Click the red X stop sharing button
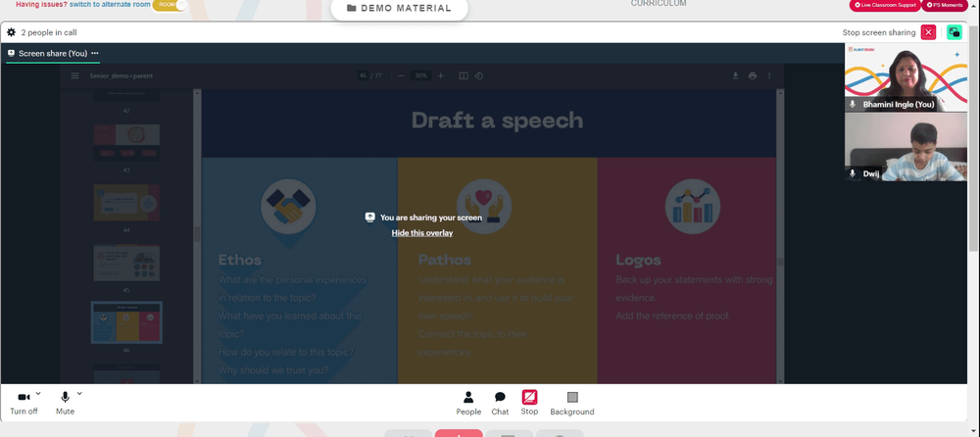The image size is (980, 437). 928,32
